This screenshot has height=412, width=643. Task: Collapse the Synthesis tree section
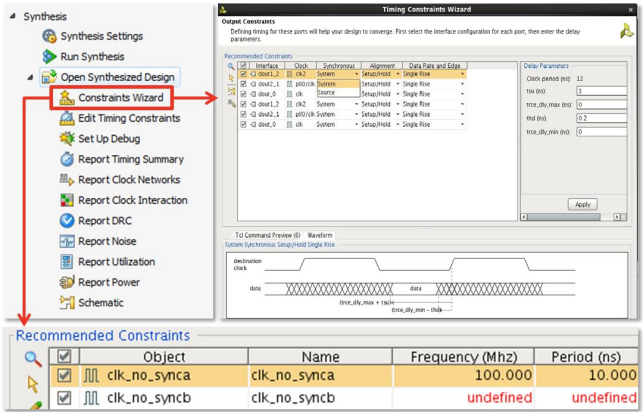pyautogui.click(x=13, y=17)
